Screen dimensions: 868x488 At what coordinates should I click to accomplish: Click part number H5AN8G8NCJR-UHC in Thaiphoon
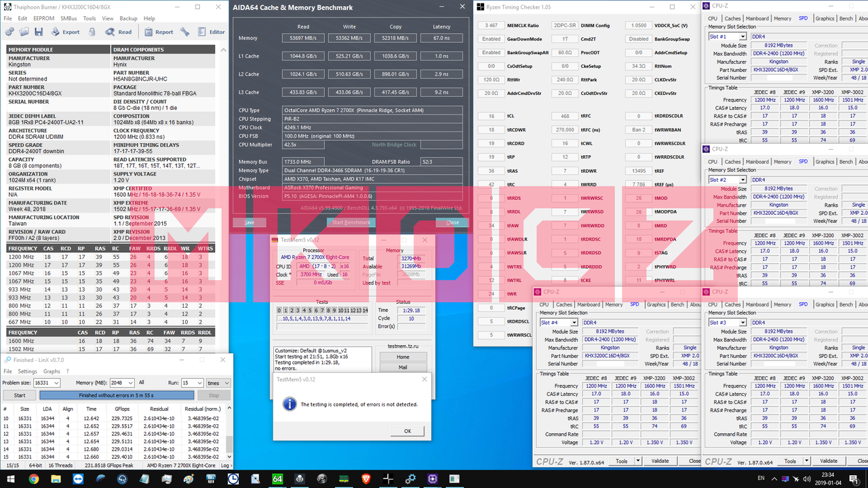(x=140, y=80)
